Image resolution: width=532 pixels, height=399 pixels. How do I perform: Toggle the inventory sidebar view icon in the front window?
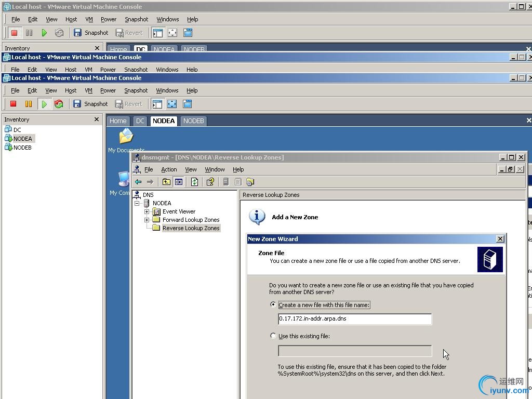(x=157, y=104)
